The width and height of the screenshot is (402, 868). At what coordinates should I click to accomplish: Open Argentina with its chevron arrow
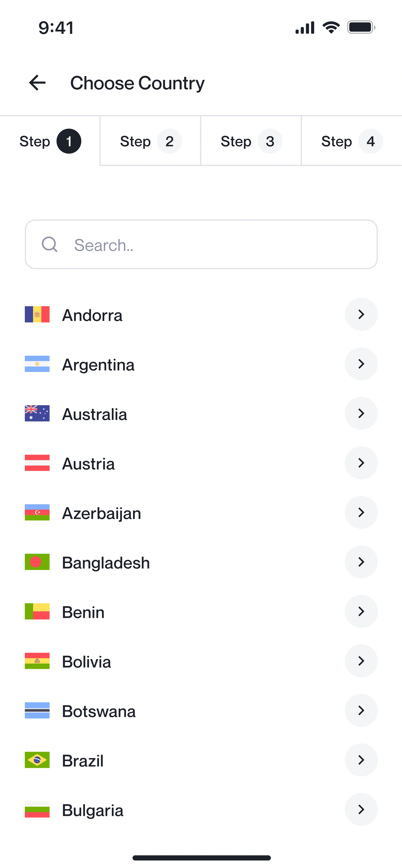point(361,364)
